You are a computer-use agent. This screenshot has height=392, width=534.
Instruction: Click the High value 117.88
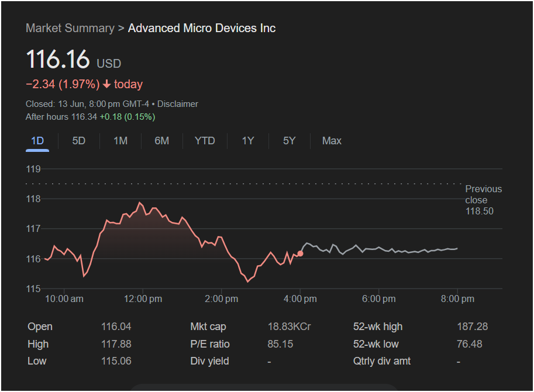coord(116,344)
